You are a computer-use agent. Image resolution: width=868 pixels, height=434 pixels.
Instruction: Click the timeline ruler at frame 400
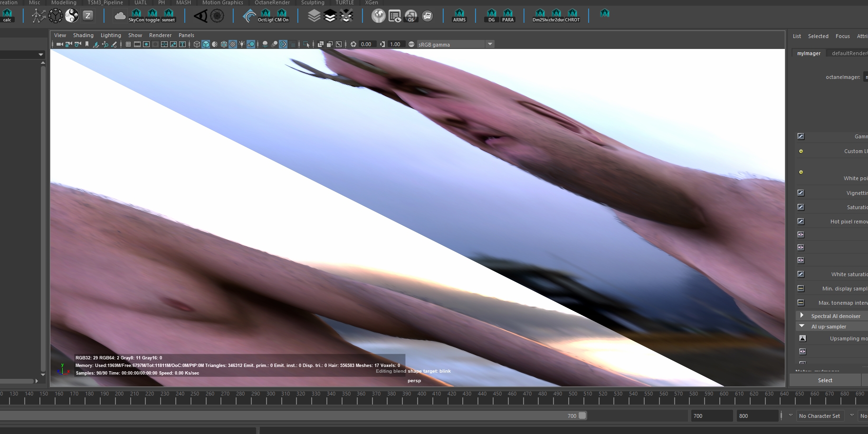click(422, 397)
